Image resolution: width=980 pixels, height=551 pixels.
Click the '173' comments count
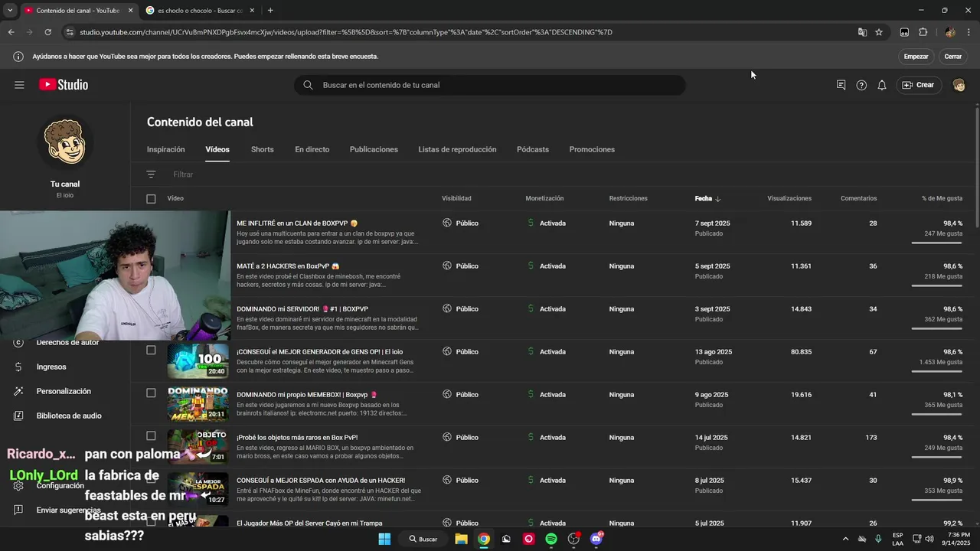(x=871, y=438)
